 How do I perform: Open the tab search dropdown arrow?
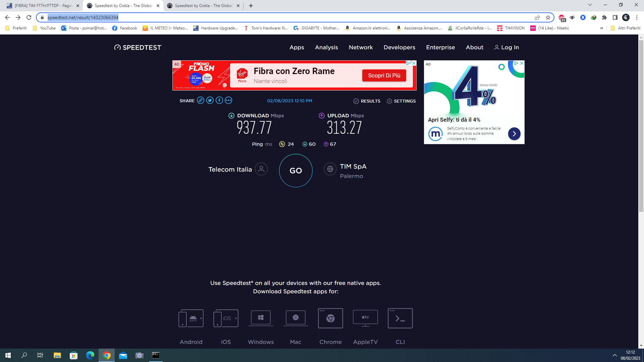tap(590, 5)
